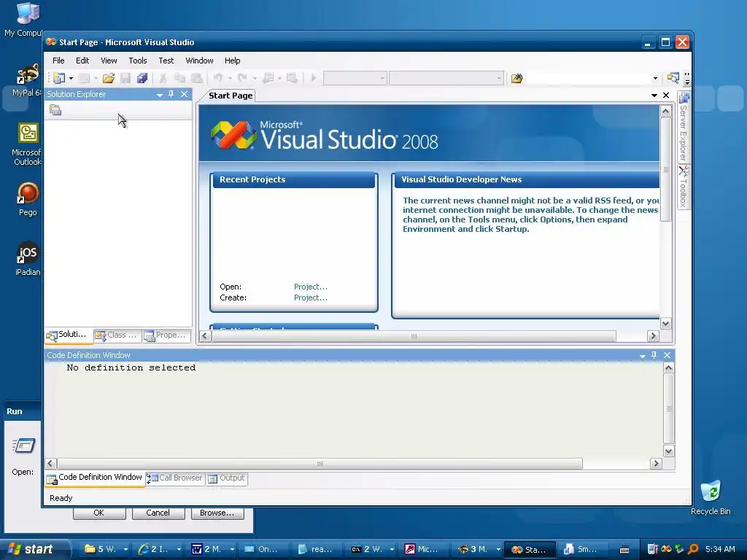The width and height of the screenshot is (747, 560).
Task: Open Solution Explorer window position dropdown
Action: pos(160,95)
